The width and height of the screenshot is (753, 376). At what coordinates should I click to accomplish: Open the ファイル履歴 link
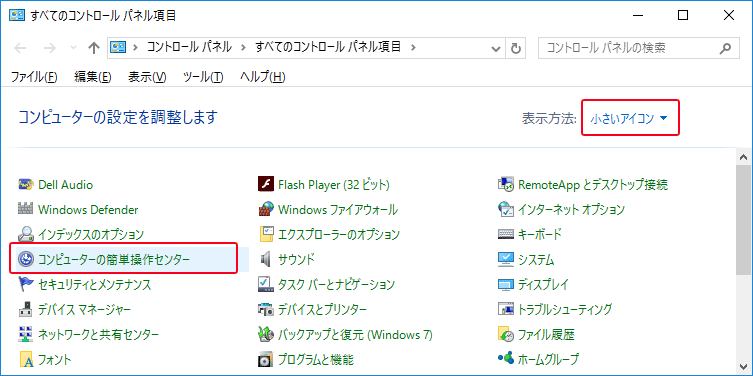tap(546, 334)
